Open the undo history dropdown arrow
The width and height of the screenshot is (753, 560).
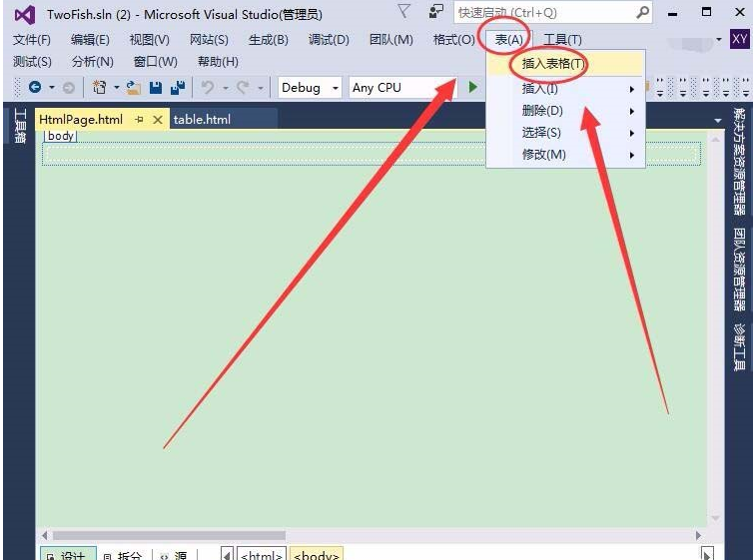[x=225, y=88]
